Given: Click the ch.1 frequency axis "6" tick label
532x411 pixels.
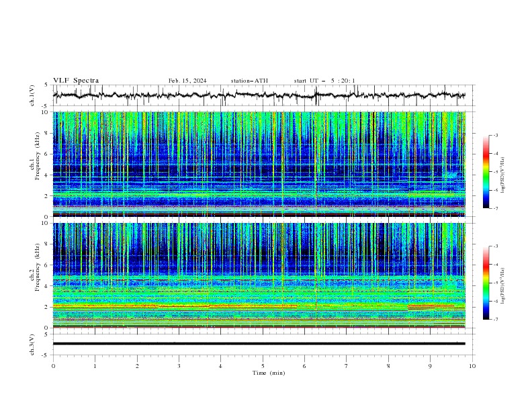Looking at the screenshot, I should pos(47,154).
